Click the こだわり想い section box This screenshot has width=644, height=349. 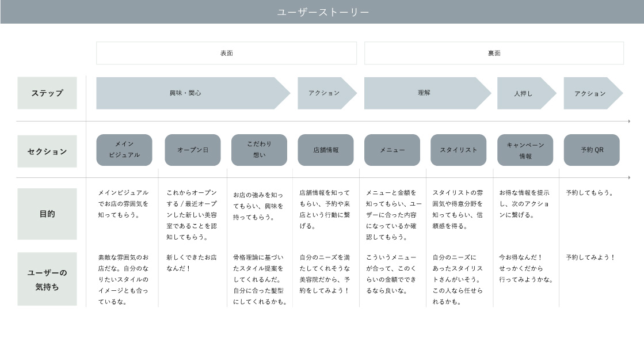click(x=259, y=150)
